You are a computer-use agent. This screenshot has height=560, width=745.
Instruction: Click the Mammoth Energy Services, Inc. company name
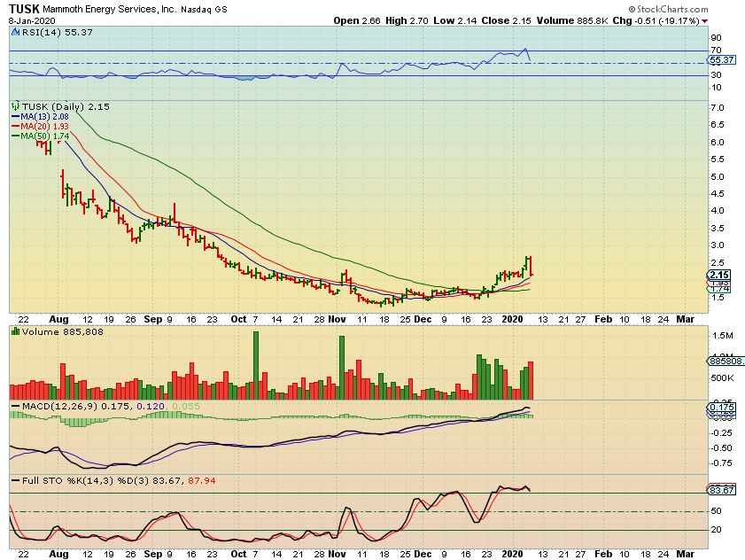pyautogui.click(x=109, y=9)
